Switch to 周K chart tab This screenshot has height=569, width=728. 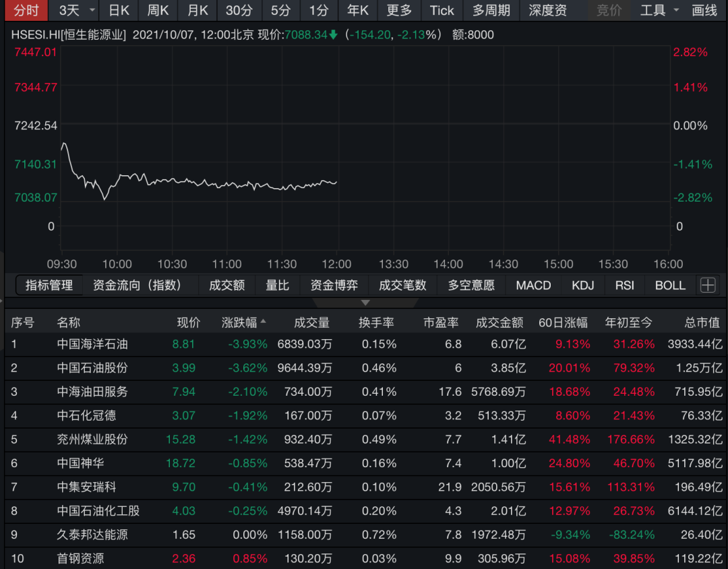tap(158, 10)
